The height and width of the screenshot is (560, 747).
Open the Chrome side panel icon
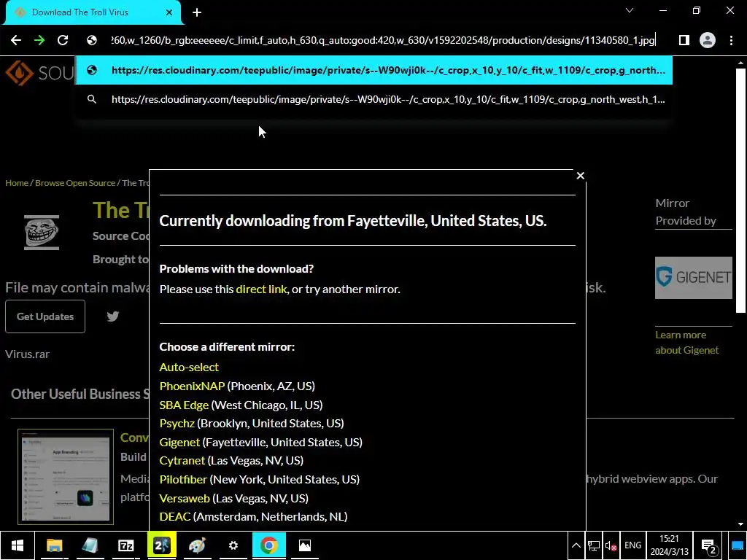click(x=684, y=40)
